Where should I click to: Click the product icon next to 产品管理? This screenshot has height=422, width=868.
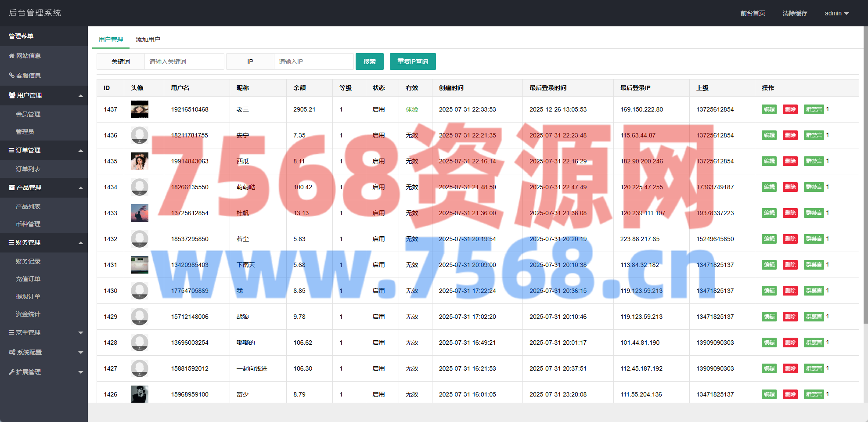[12, 188]
